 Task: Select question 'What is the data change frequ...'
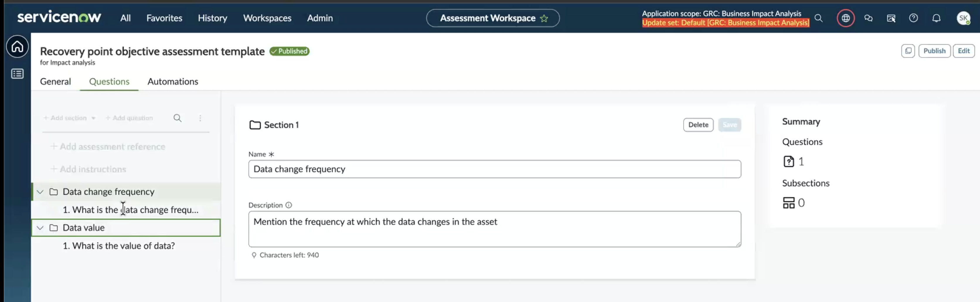pos(130,210)
